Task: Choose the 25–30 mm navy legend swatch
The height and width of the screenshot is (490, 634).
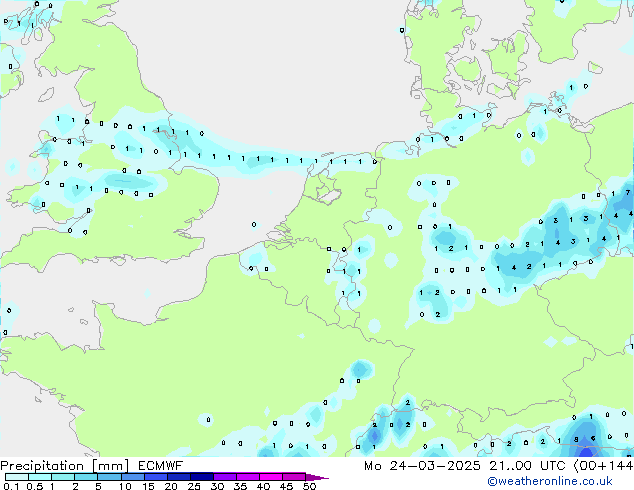Action: click(201, 477)
